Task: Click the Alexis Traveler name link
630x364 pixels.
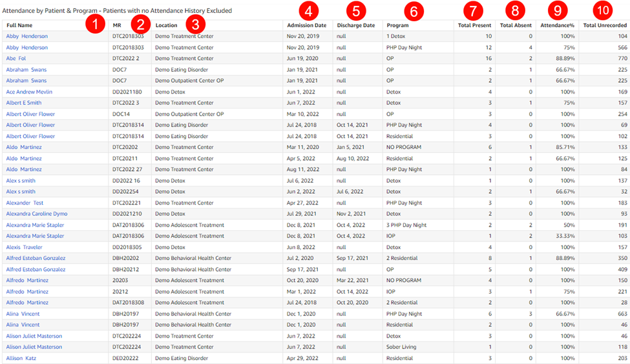Action: pos(24,247)
